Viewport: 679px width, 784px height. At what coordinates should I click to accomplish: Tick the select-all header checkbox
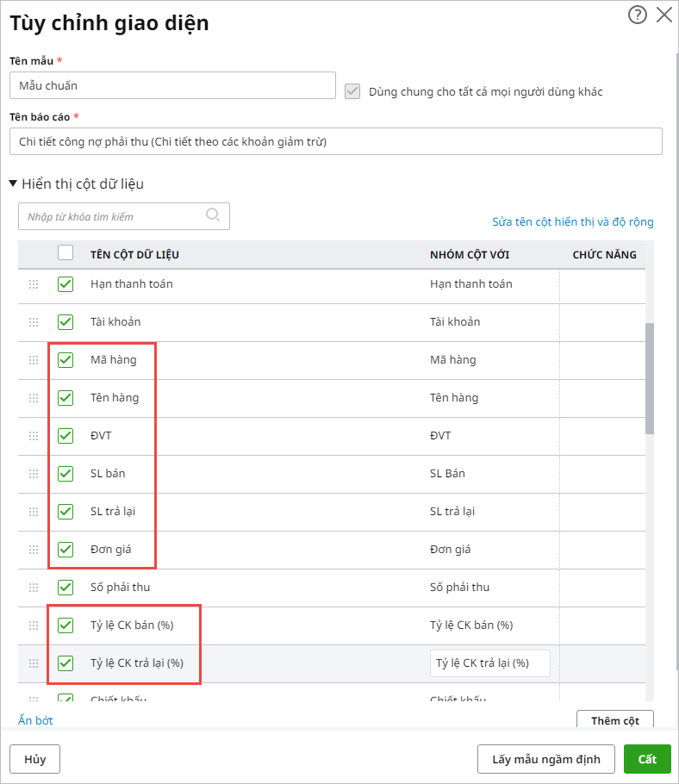coord(65,253)
